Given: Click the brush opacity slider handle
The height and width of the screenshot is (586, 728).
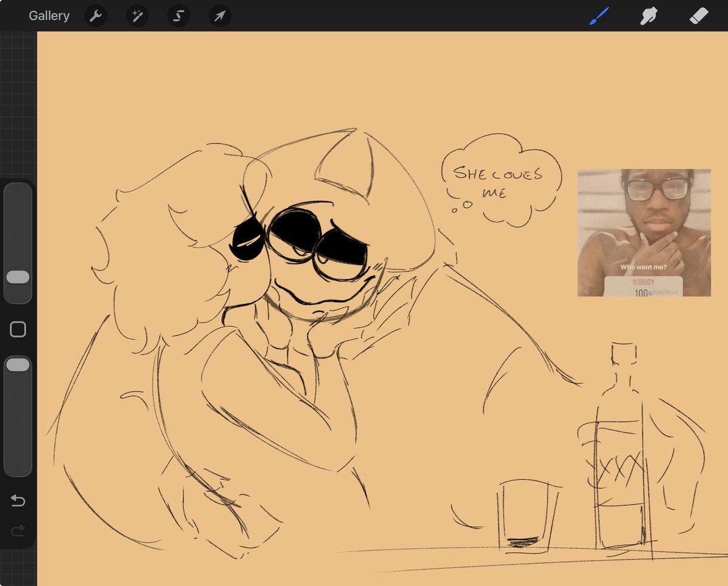Looking at the screenshot, I should 18,365.
